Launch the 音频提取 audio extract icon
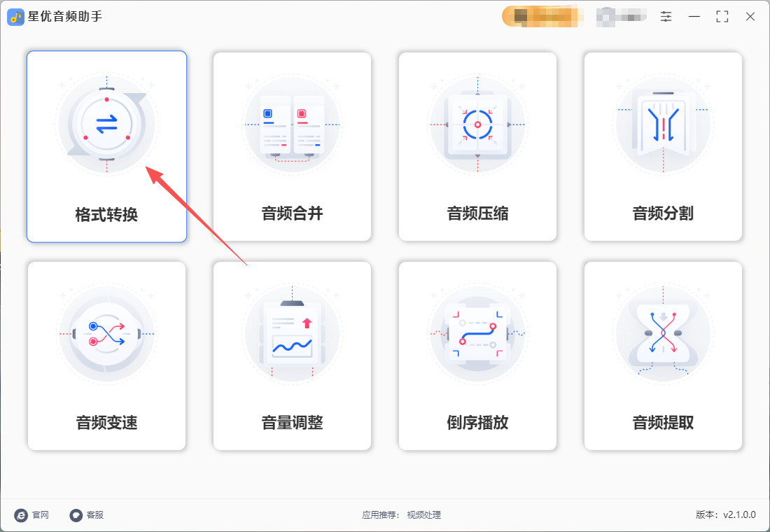The image size is (770, 532). click(663, 333)
